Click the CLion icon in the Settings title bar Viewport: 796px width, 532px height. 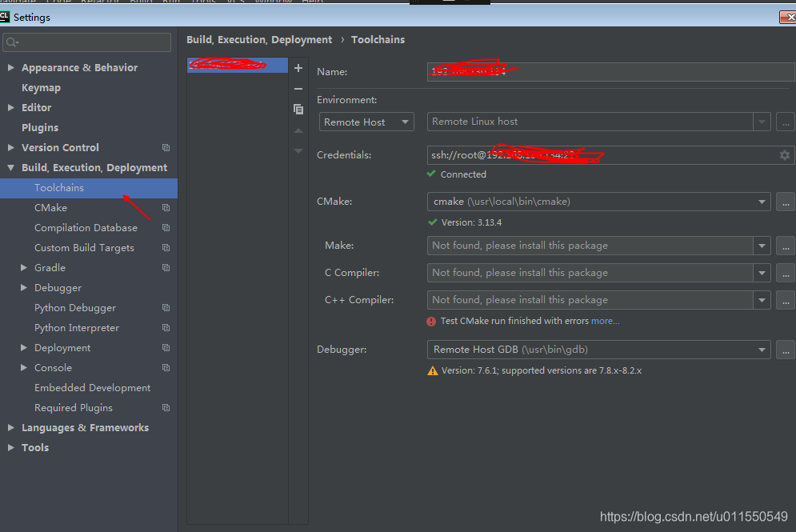pos(6,16)
